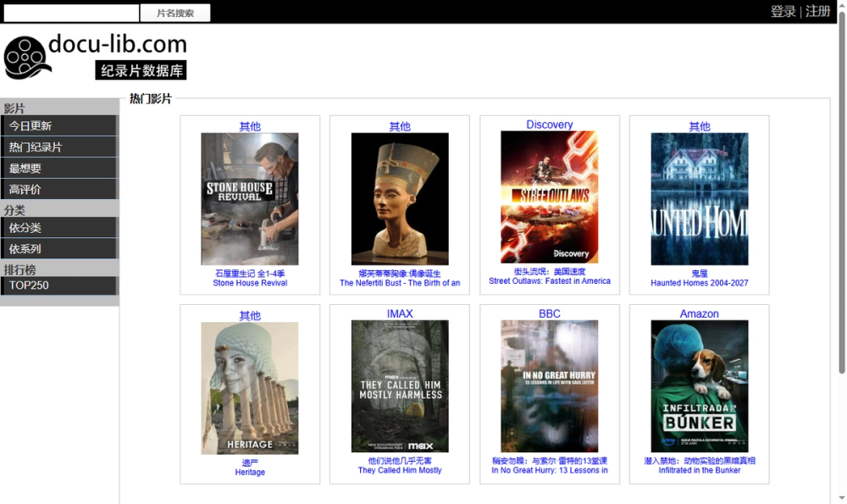Open Street Outlaws: Fastest in America link
The width and height of the screenshot is (847, 504).
(x=550, y=276)
